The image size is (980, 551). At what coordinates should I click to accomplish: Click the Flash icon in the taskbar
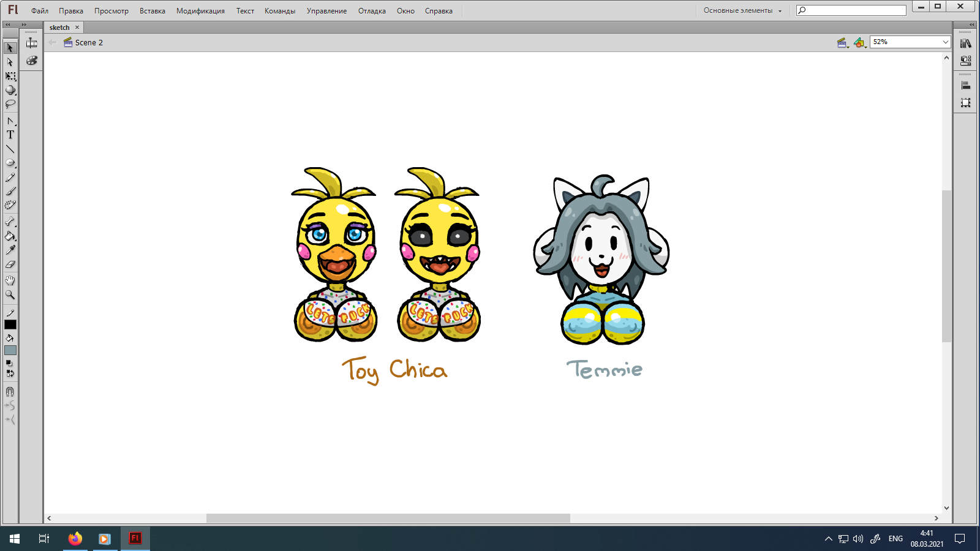[x=135, y=539]
